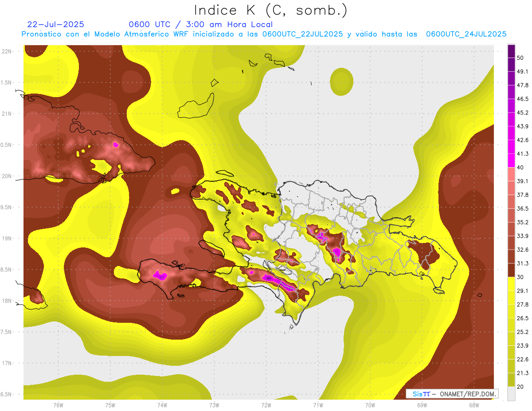Select the '69W' longitude label

point(422,405)
